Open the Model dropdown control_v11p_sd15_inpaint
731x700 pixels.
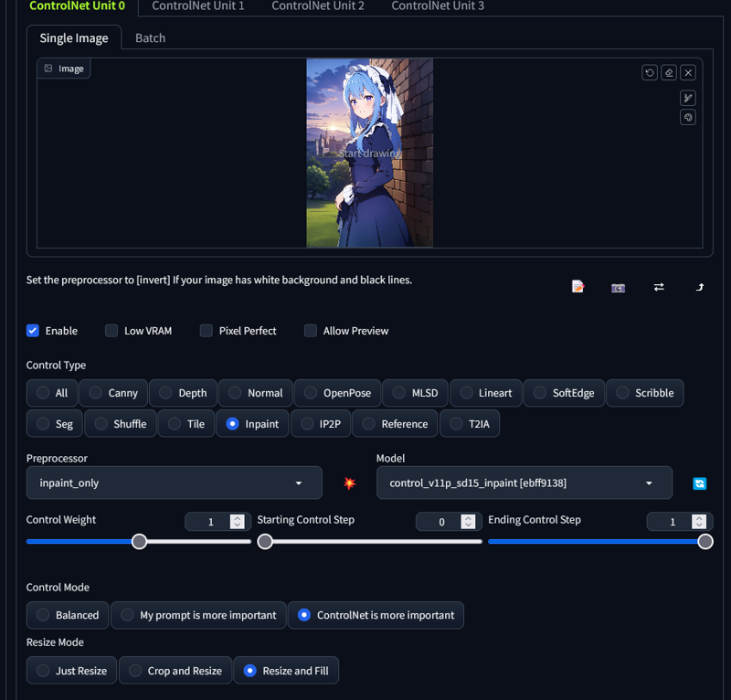[524, 483]
